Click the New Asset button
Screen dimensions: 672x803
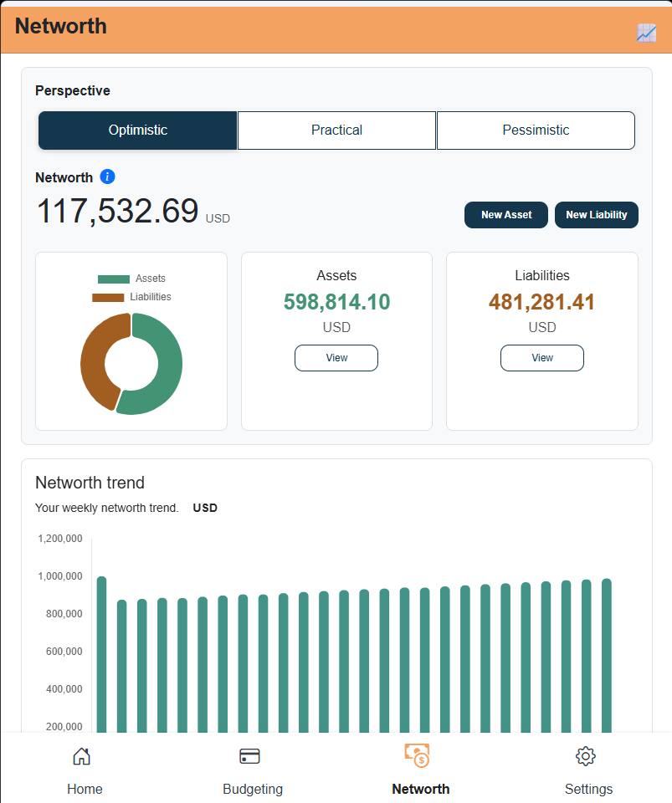click(x=506, y=215)
